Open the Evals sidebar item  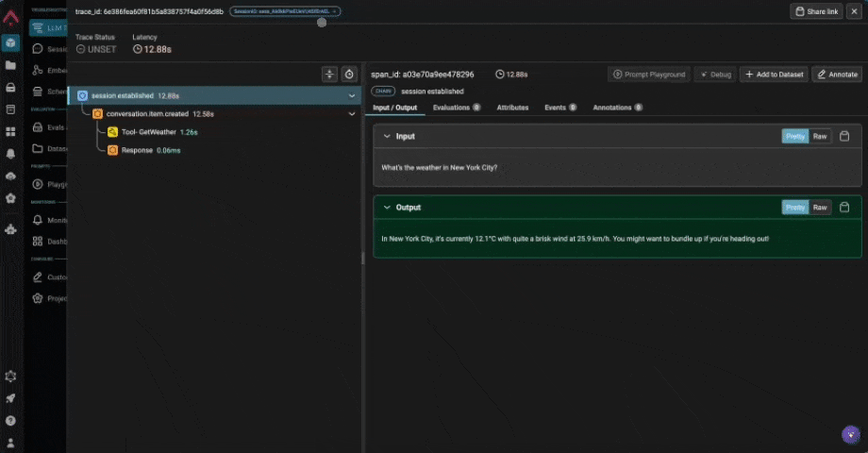[x=49, y=127]
